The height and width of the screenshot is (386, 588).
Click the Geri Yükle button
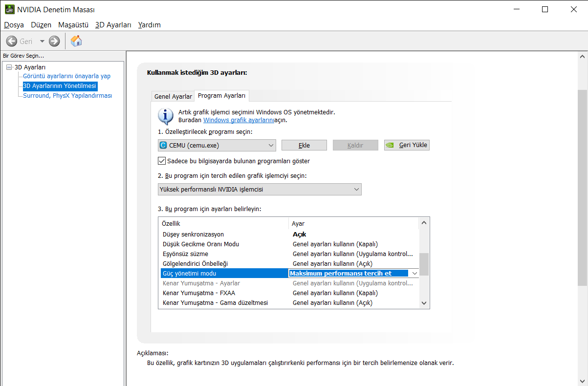click(x=407, y=145)
